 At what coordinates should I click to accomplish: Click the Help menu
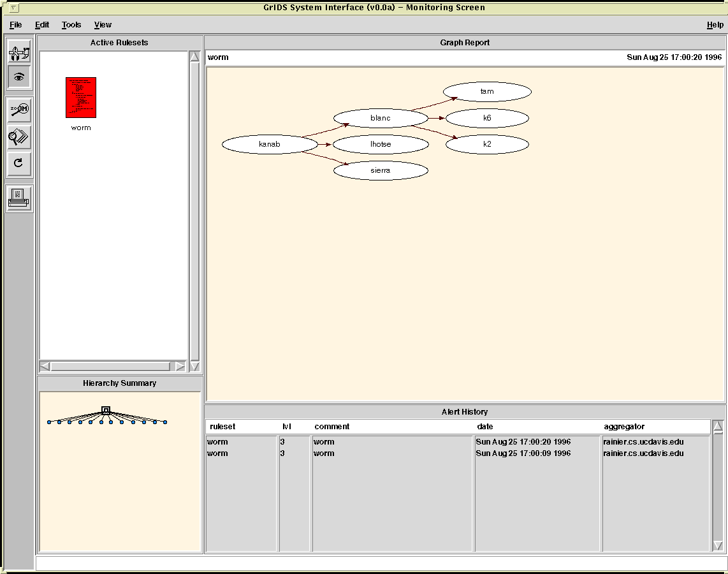(715, 25)
